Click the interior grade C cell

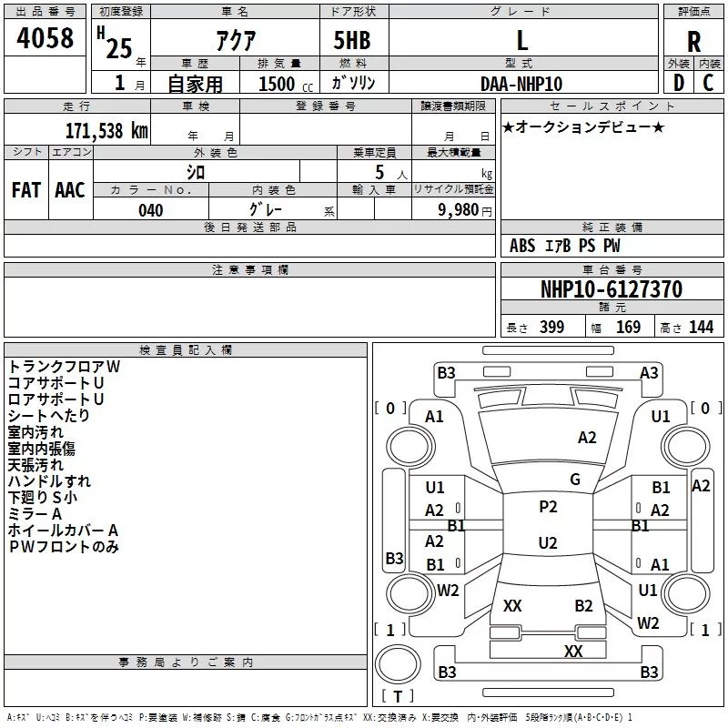[709, 84]
